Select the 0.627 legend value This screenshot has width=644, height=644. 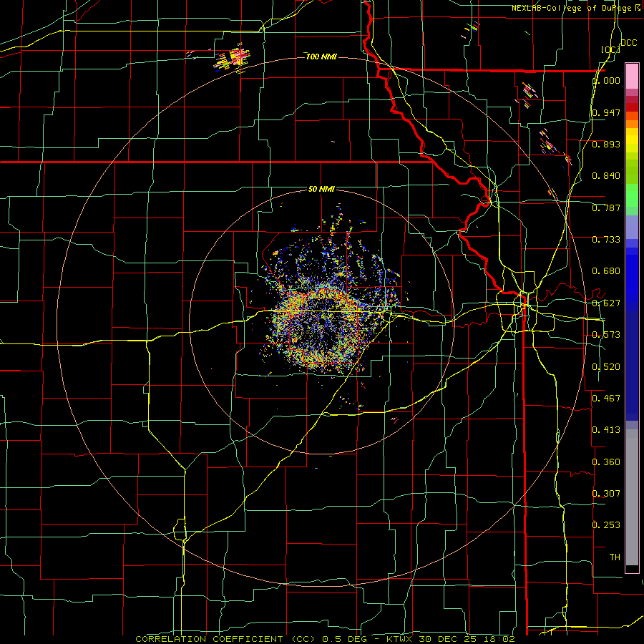[x=606, y=303]
